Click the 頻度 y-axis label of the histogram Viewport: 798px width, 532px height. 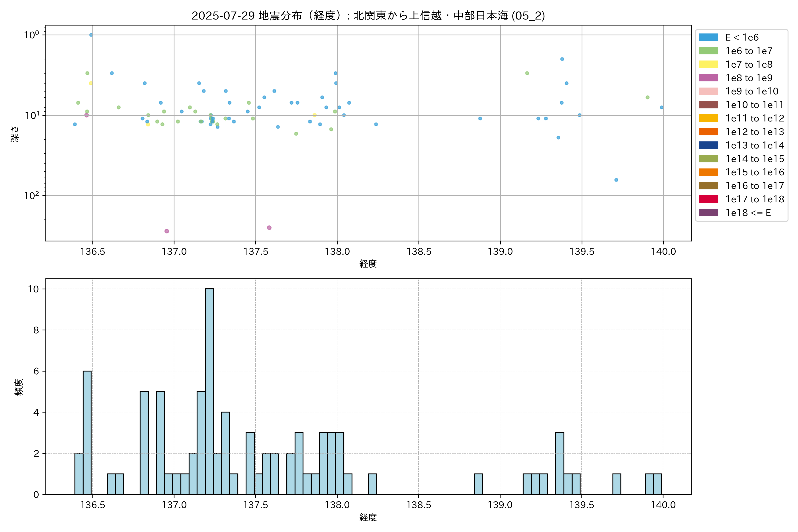tap(19, 387)
